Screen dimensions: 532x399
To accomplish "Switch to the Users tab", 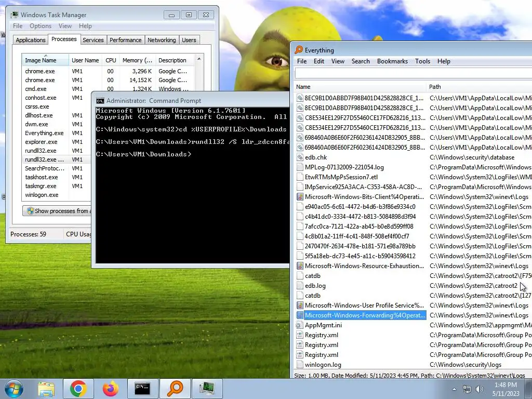I will (189, 40).
